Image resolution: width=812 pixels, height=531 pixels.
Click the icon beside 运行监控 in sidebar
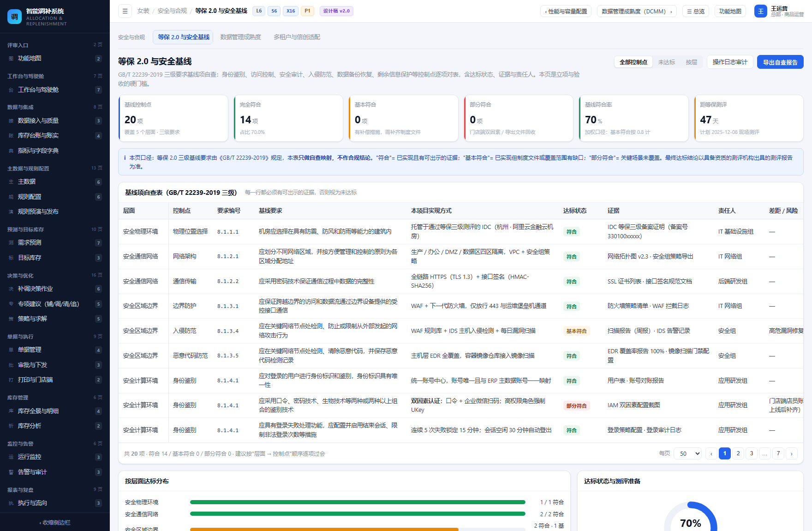click(x=11, y=457)
